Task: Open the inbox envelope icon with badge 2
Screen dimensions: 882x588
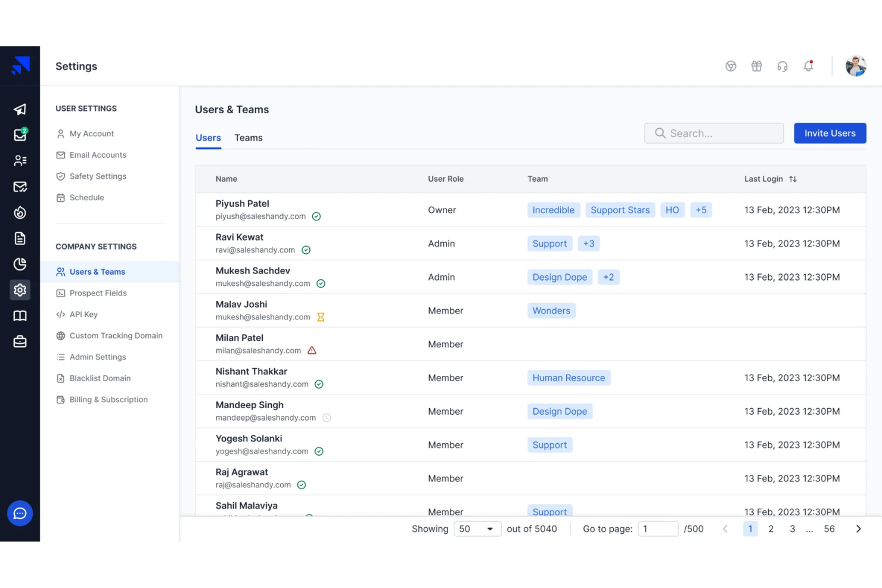Action: click(x=20, y=135)
